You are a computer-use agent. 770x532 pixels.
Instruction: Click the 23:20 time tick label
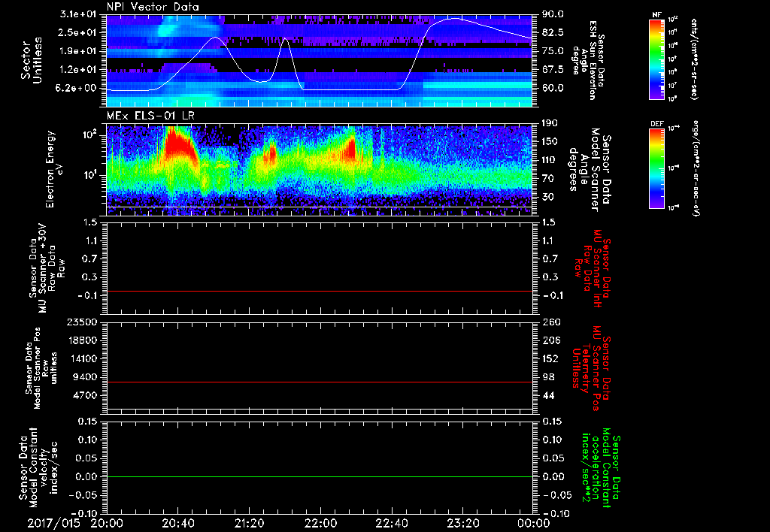tap(462, 523)
